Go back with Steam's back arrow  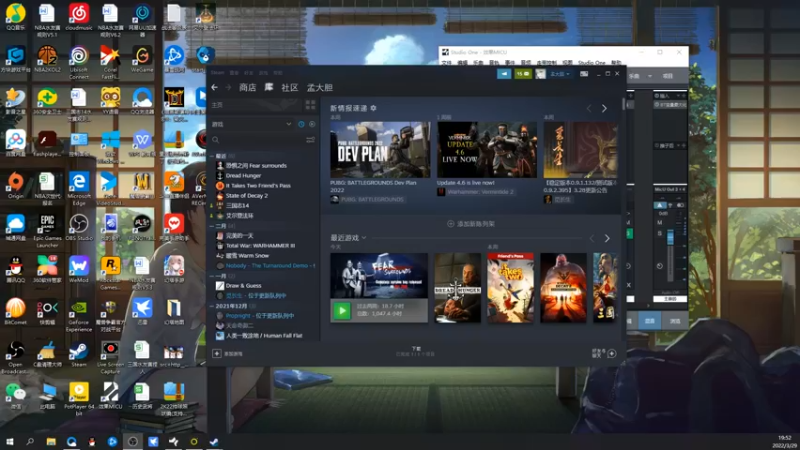(x=215, y=87)
